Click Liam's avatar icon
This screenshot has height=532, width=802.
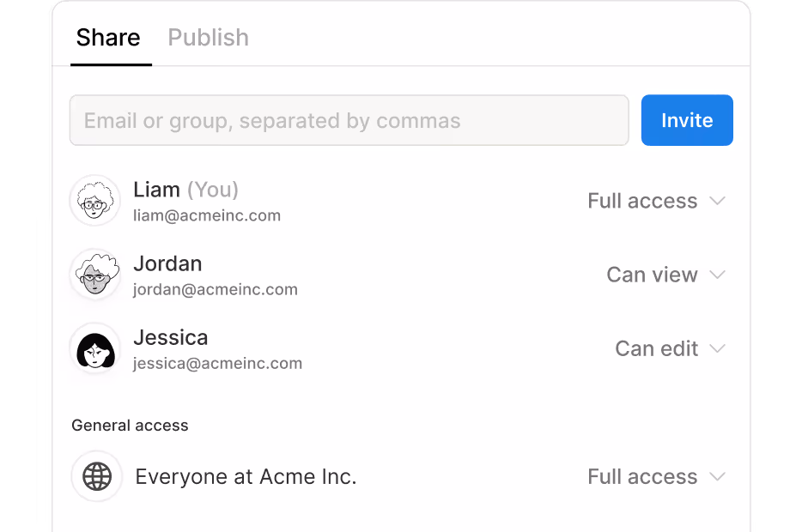tap(94, 201)
